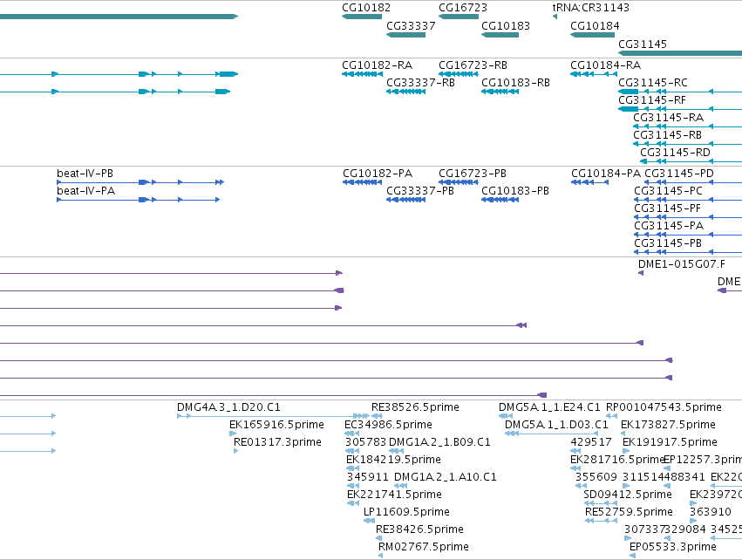742x560 pixels.
Task: Click the RE01317.3prime arrow glyph
Action: (x=235, y=451)
